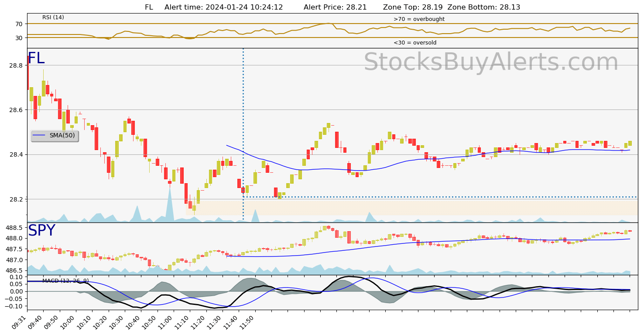Click the SMA(50) legend box
644x335 pixels.
click(55, 136)
